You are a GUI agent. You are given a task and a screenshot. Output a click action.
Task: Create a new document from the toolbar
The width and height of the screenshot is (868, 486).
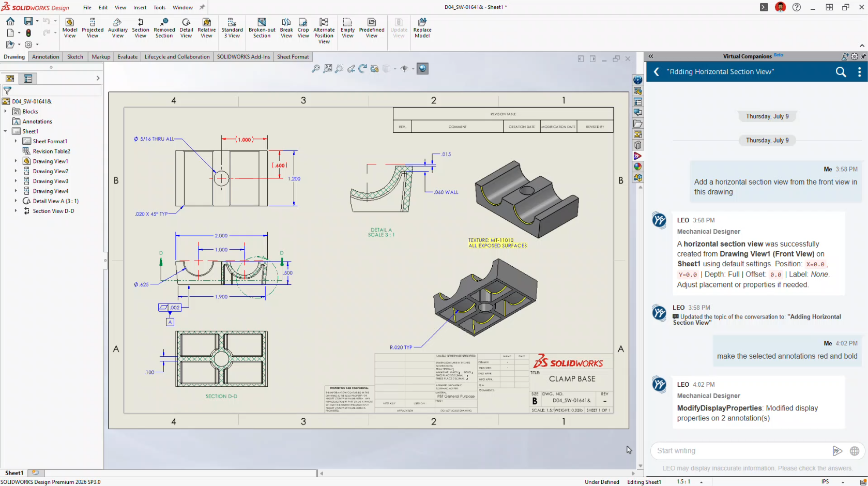click(x=10, y=33)
